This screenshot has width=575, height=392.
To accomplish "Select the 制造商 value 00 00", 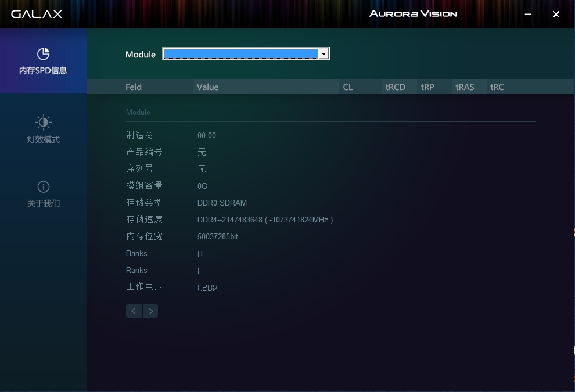I will [x=207, y=135].
